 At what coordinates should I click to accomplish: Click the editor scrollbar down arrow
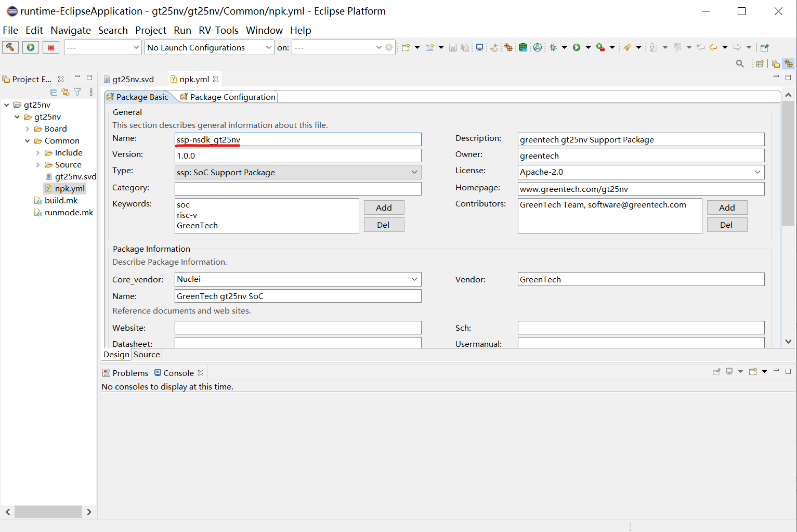(x=788, y=341)
